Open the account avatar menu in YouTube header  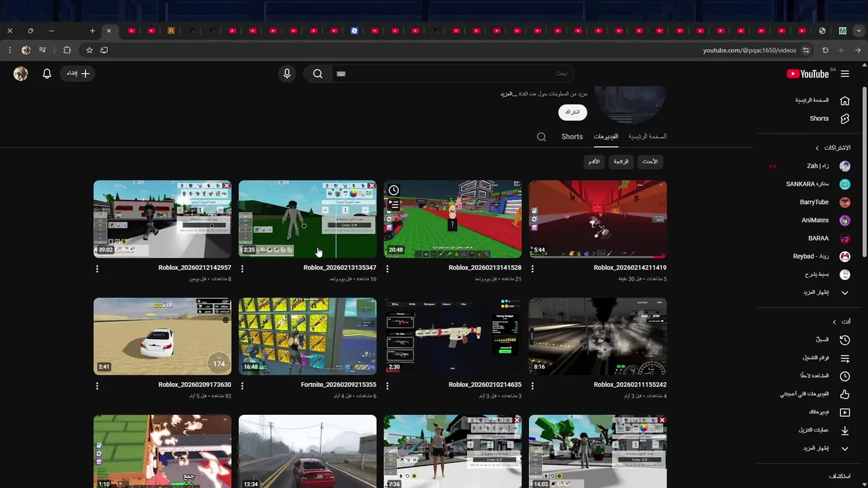[21, 74]
